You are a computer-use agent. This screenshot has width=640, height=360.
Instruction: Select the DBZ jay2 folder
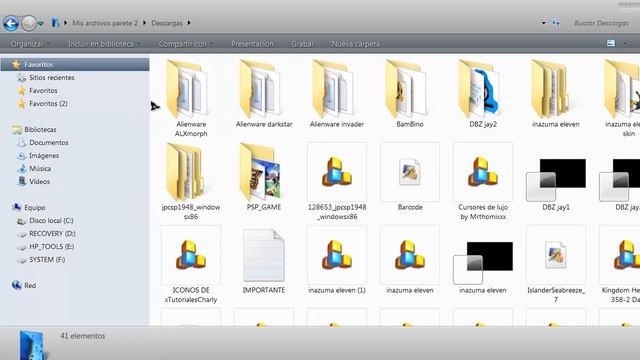482,93
